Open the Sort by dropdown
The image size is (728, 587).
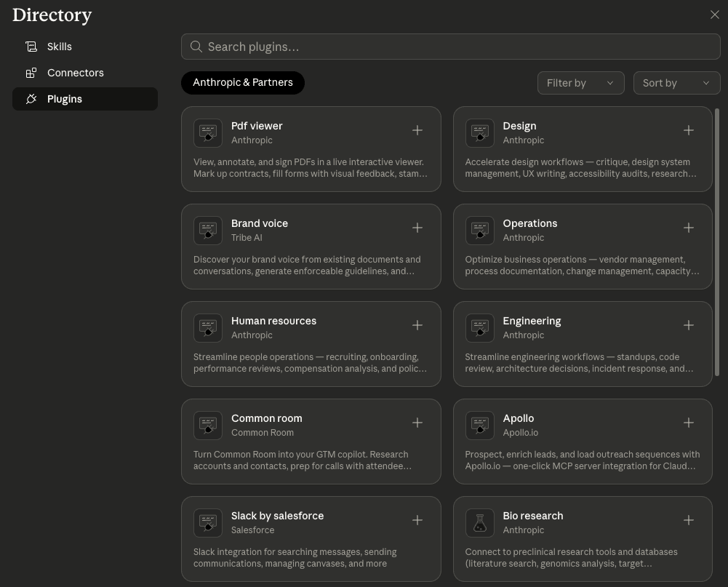677,83
